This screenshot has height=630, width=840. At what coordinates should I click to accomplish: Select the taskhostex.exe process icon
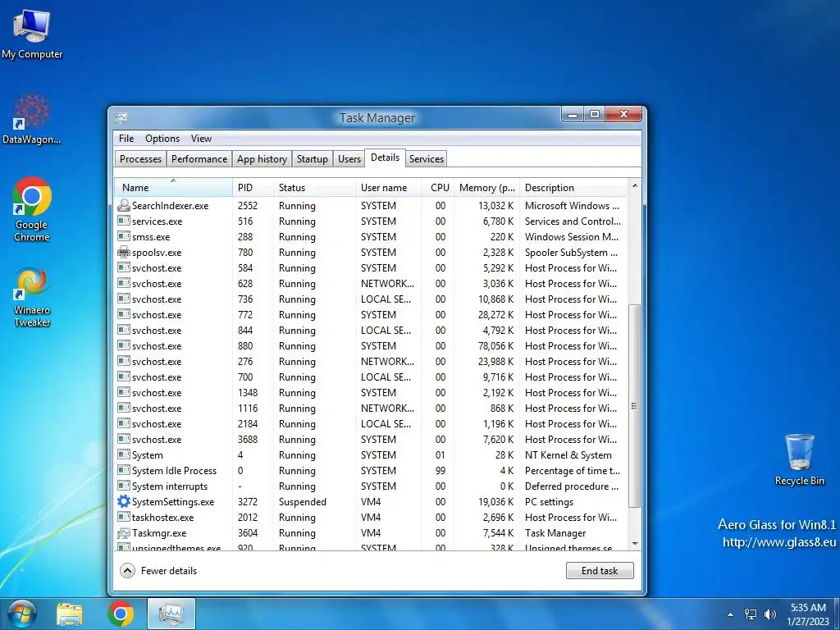124,517
